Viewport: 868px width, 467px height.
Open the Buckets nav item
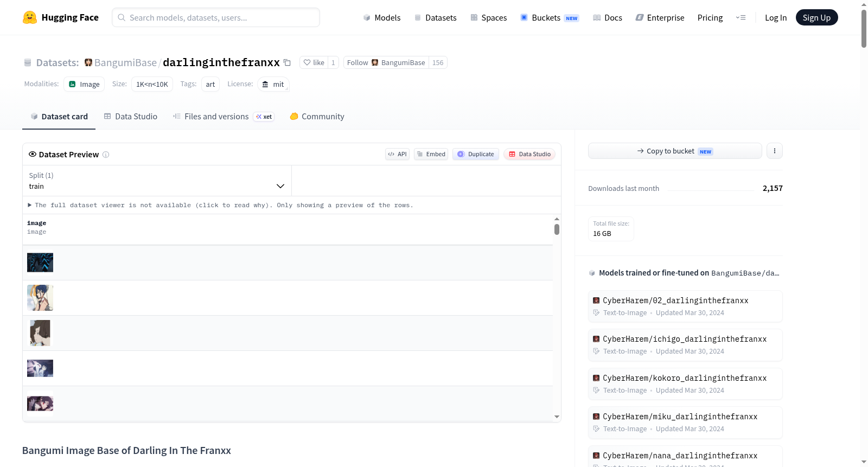[x=550, y=18]
